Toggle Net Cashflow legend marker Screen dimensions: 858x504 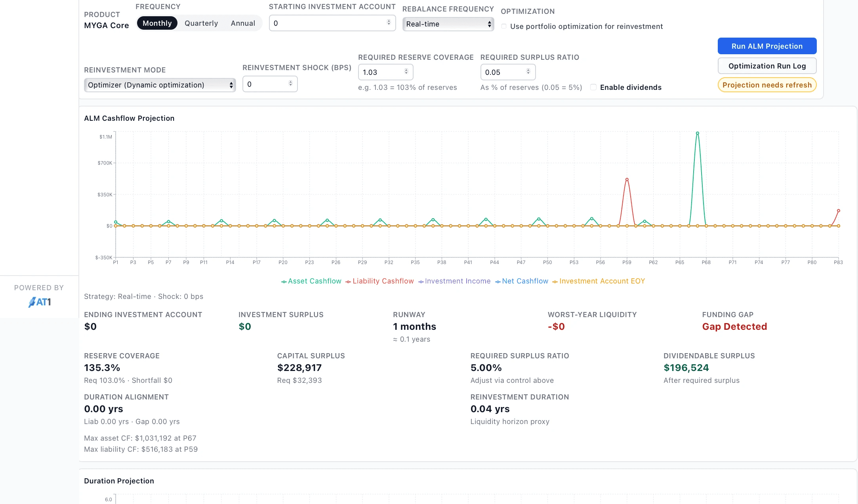(498, 281)
